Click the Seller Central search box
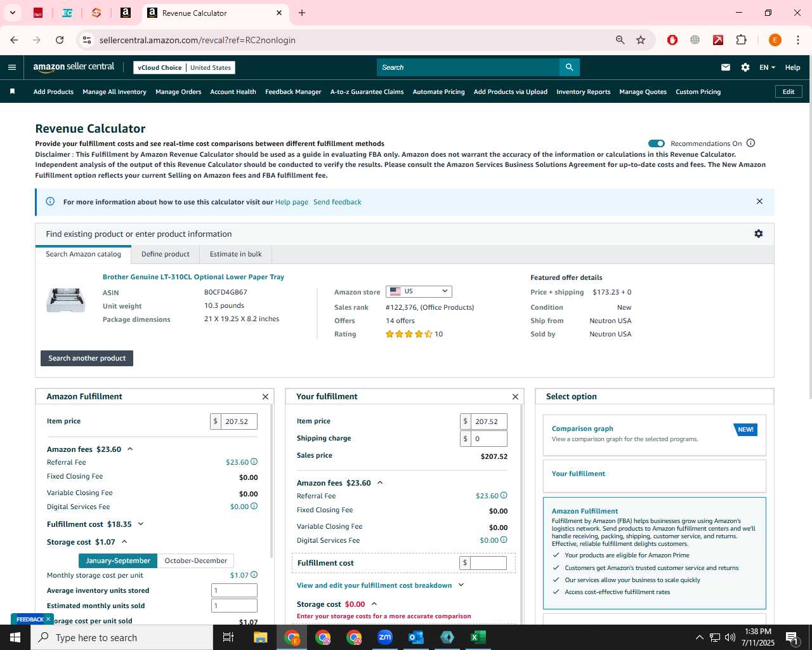Screen dimensions: 812x650 [x=468, y=67]
